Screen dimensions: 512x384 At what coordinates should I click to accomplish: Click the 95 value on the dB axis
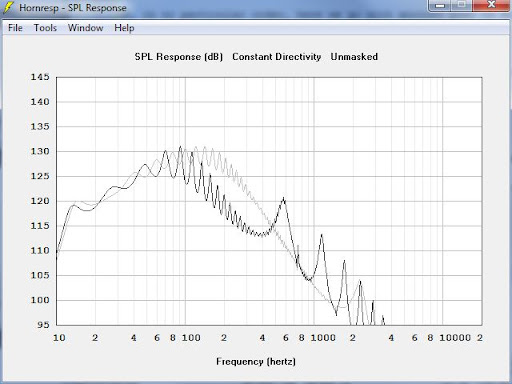(43, 325)
